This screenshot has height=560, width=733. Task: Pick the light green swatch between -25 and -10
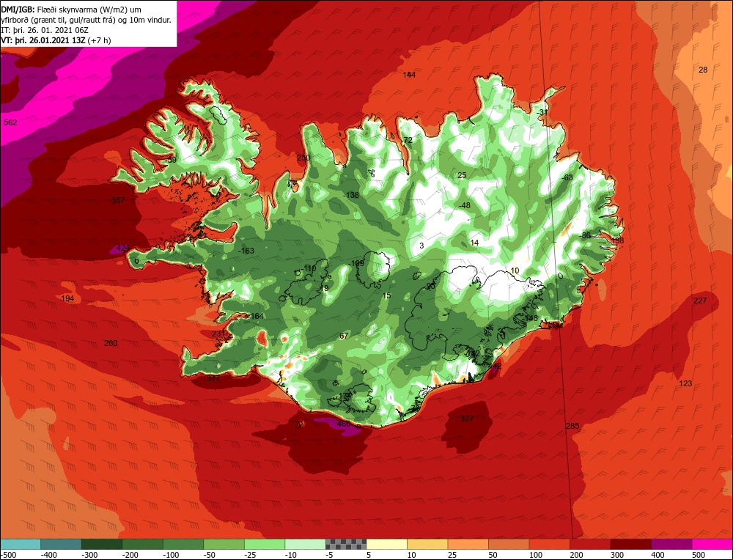[x=264, y=544]
